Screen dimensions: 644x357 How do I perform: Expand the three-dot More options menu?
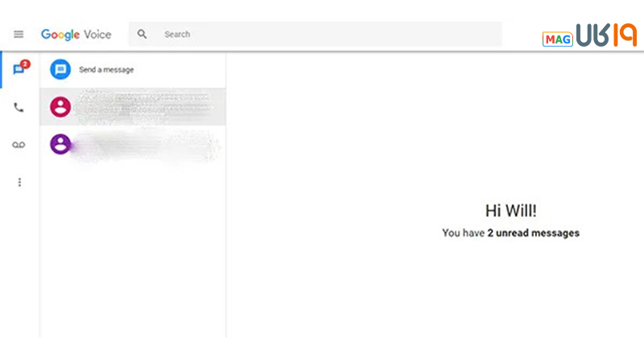click(x=19, y=183)
